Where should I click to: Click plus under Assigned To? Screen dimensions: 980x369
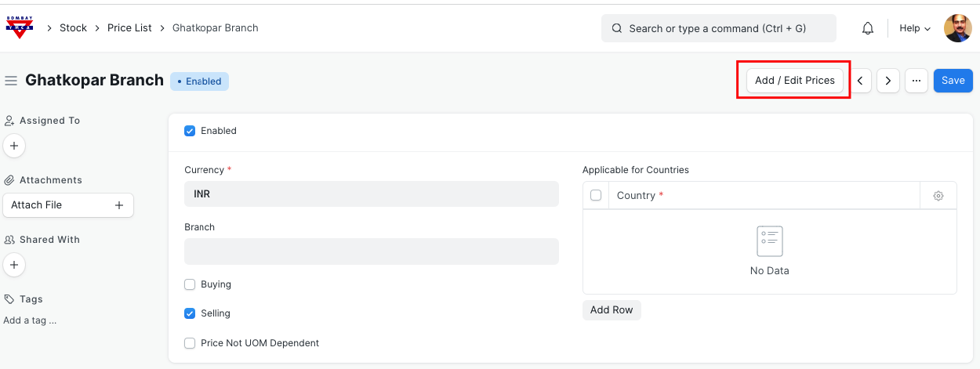pyautogui.click(x=14, y=146)
